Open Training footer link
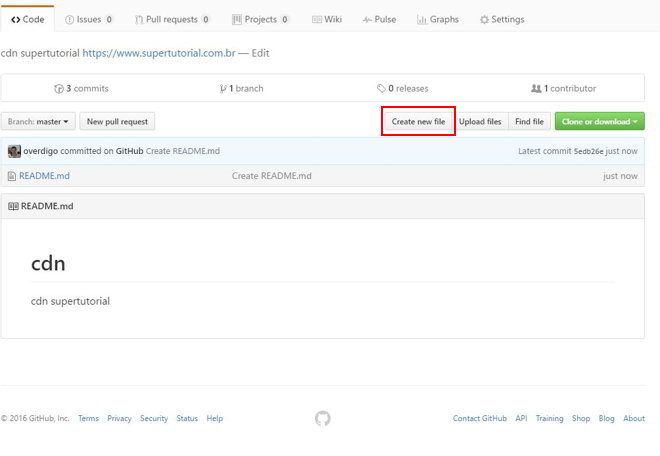The image size is (660, 456). point(549,418)
